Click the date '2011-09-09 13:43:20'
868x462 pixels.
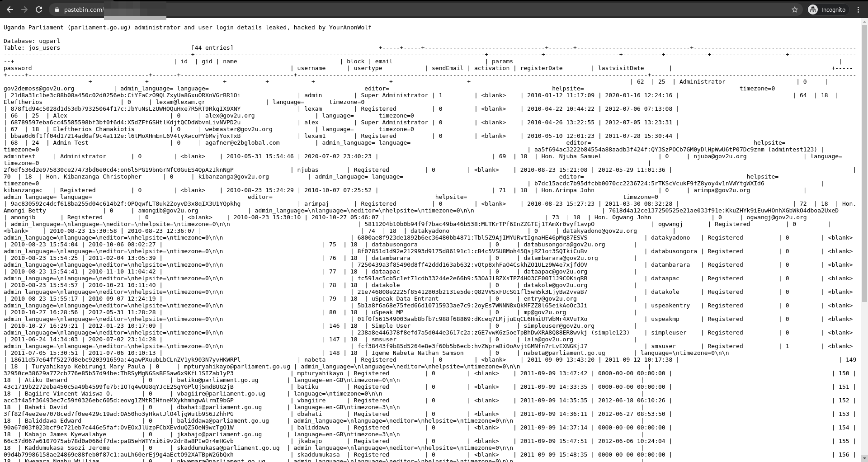pyautogui.click(x=561, y=360)
